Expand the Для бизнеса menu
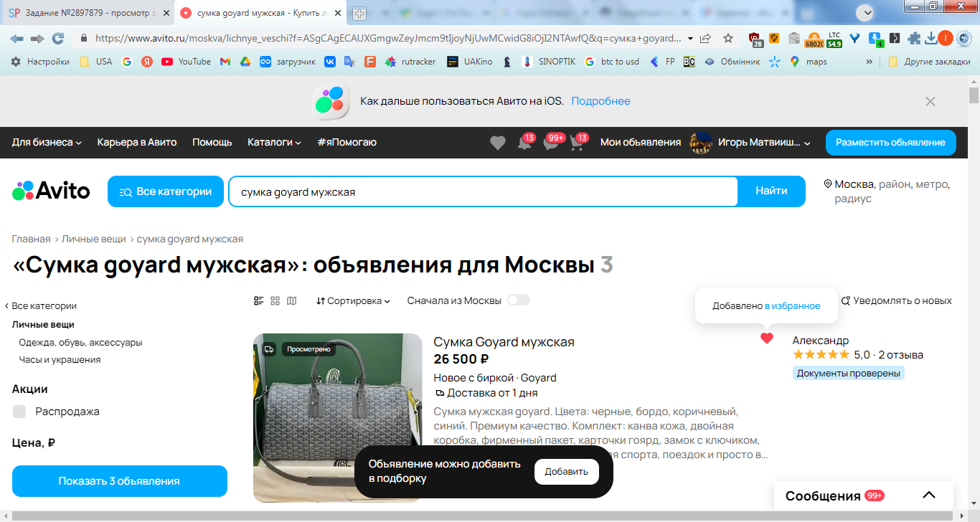 (x=47, y=143)
